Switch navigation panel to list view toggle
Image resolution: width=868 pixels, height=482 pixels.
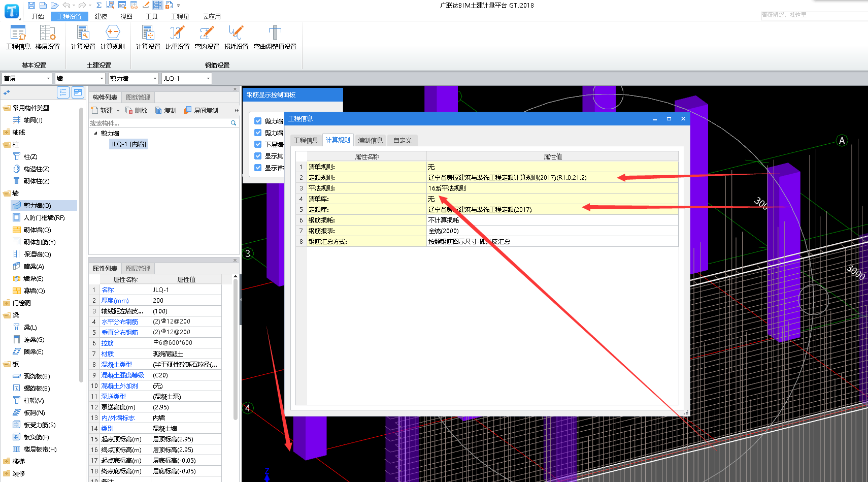click(x=63, y=92)
